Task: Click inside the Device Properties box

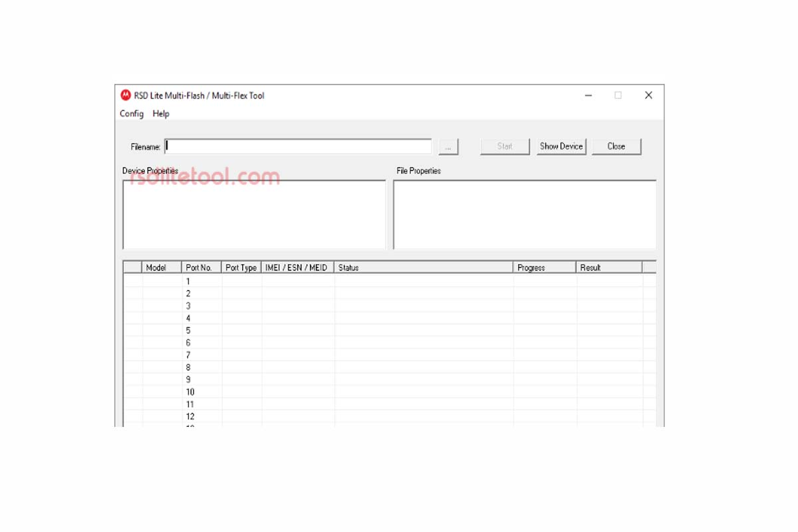Action: click(254, 214)
